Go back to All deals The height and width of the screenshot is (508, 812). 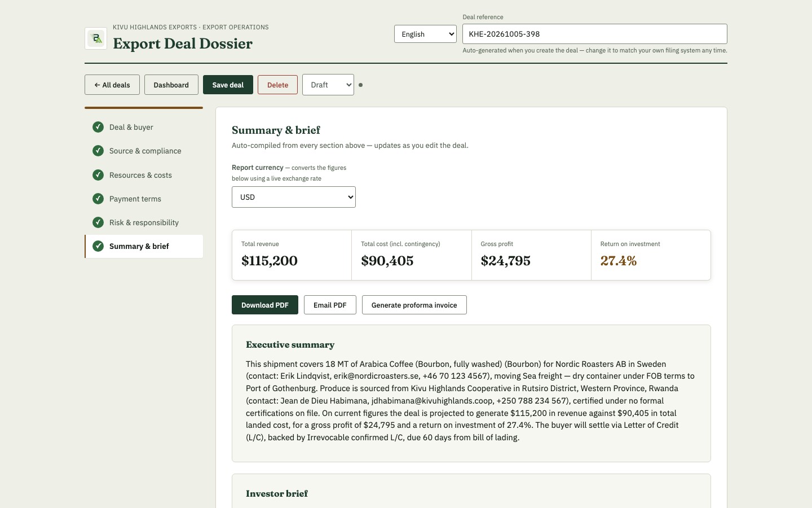click(112, 85)
